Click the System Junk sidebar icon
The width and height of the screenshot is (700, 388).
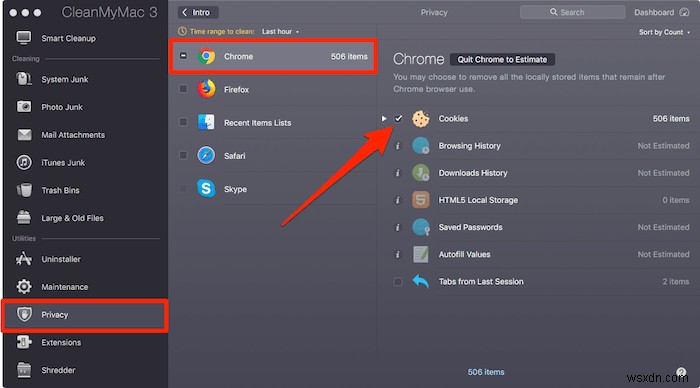[x=24, y=79]
